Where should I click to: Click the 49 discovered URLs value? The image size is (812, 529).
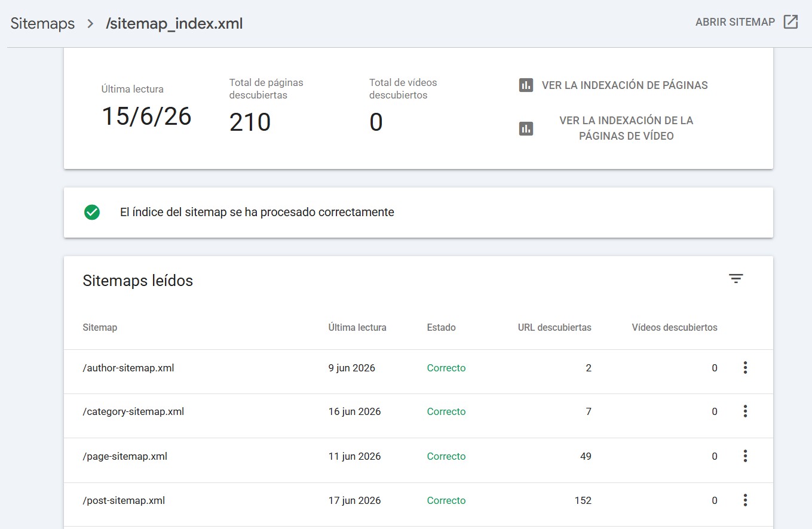click(586, 456)
